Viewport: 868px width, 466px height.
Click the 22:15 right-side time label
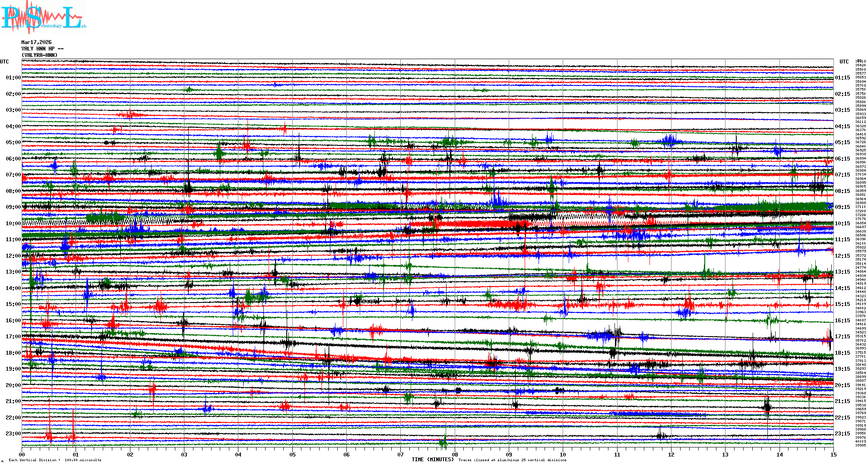click(x=842, y=418)
